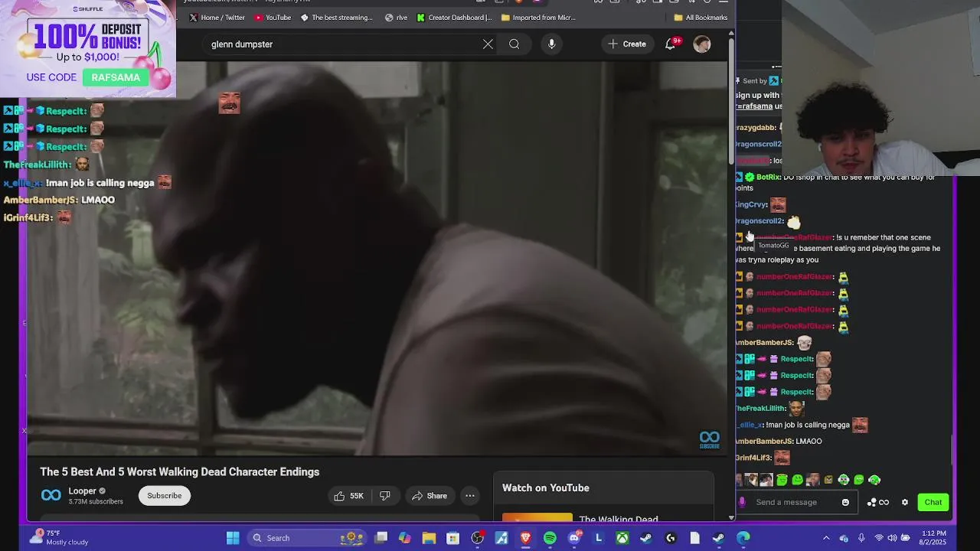
Task: Open YouTube notifications bell
Action: click(671, 44)
